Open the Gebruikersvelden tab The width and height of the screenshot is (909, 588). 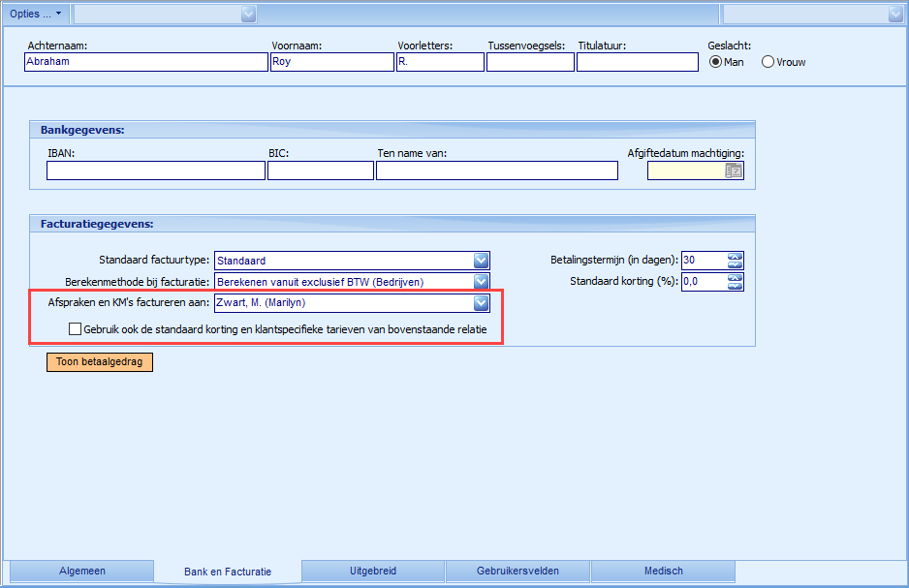(x=517, y=572)
